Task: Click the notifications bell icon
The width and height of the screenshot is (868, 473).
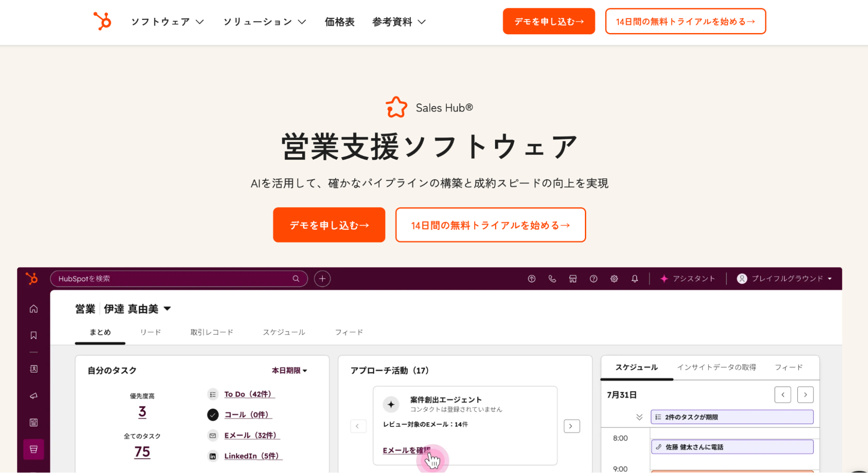Action: [634, 279]
